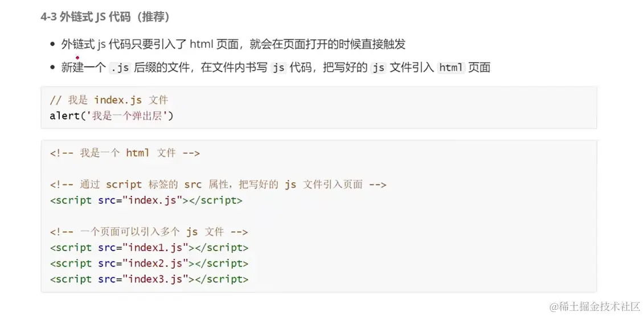This screenshot has height=316, width=644.
Task: Click the script line for index1.js
Action: click(x=149, y=248)
